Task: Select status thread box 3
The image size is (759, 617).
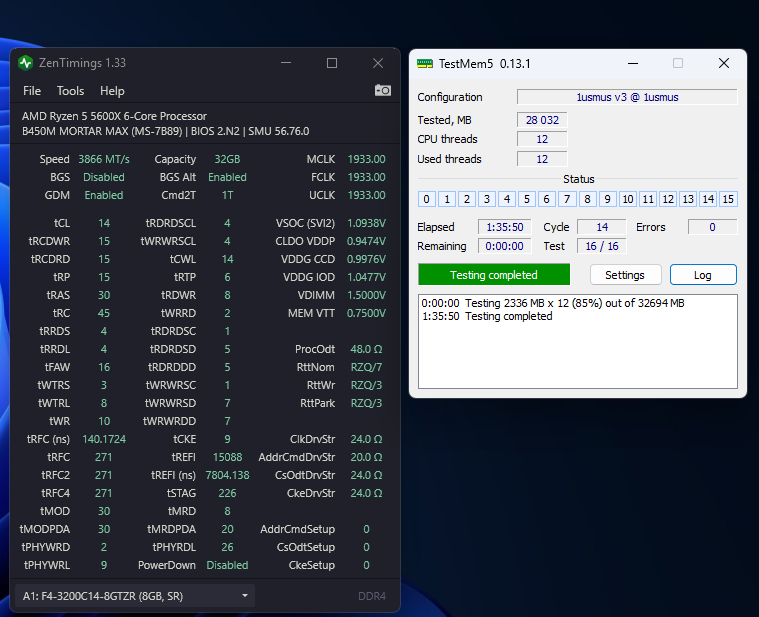Action: [486, 199]
